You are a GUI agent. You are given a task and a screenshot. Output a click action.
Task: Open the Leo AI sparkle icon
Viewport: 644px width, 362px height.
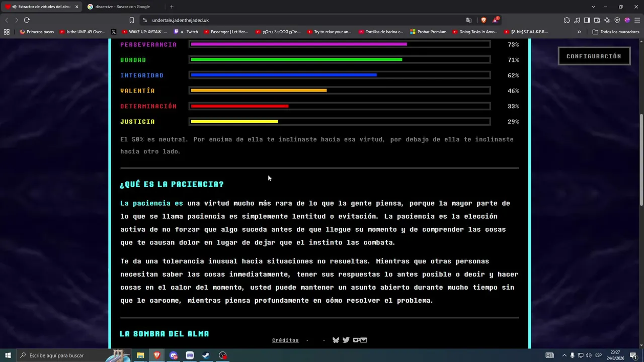607,20
